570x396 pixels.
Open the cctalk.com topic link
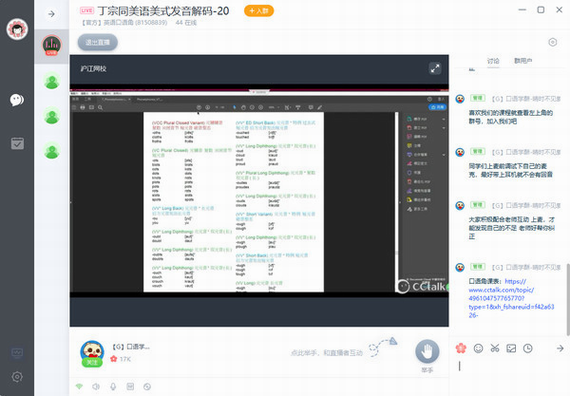click(x=511, y=298)
